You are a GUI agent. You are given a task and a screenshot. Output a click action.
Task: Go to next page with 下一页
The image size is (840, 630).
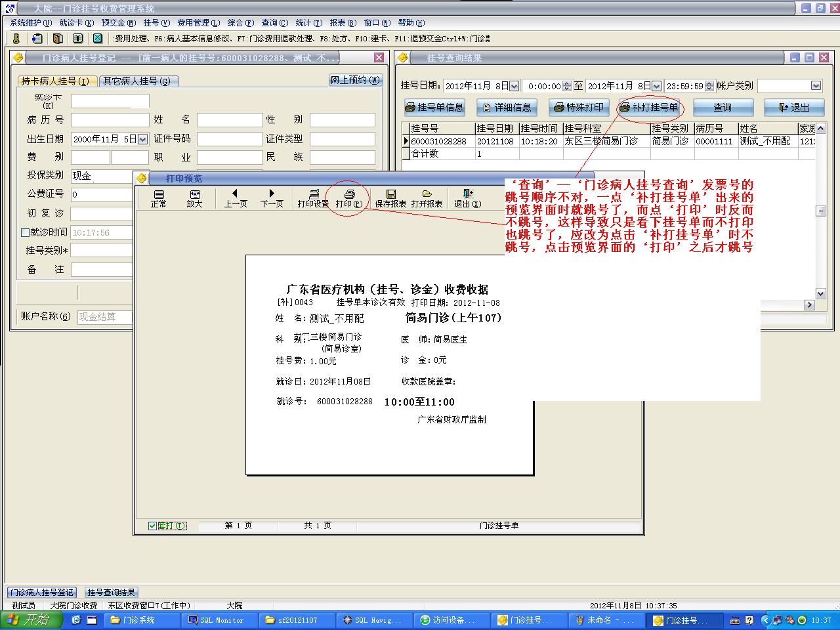(272, 198)
